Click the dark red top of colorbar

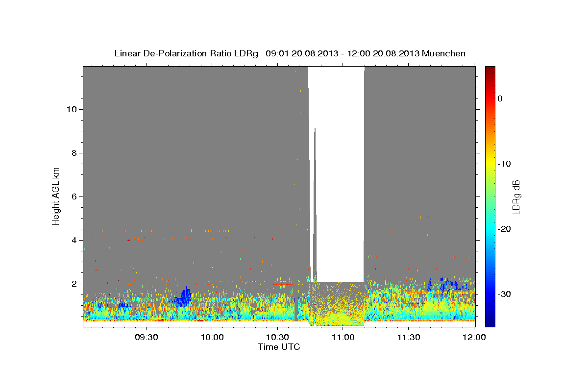click(490, 70)
